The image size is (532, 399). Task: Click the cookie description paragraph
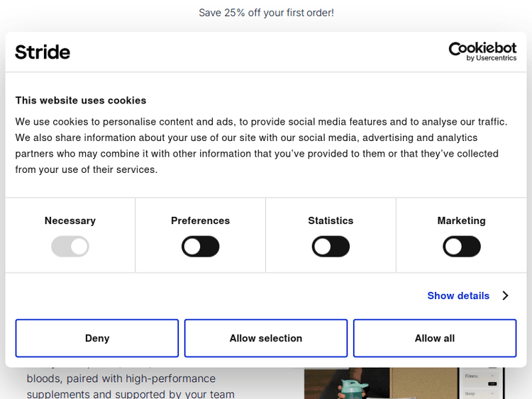262,145
